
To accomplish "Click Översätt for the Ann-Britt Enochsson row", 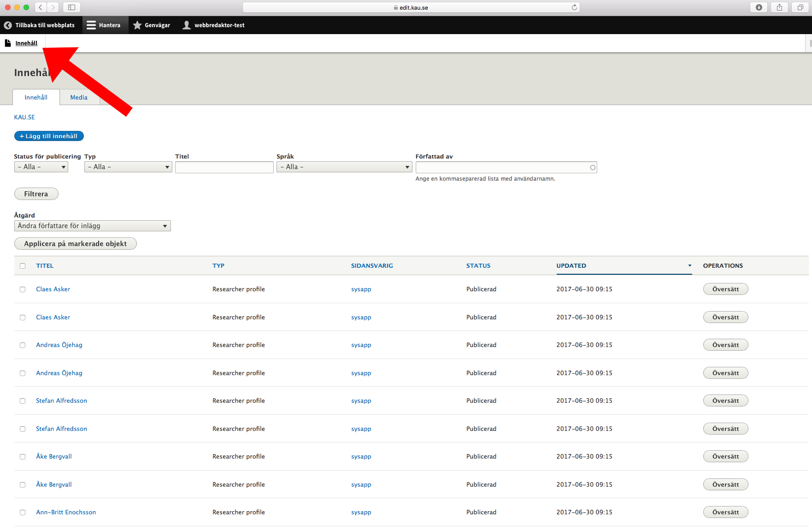I will [x=725, y=512].
